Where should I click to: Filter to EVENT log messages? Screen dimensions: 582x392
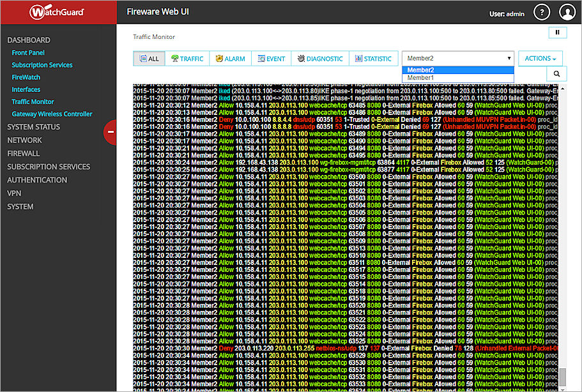click(x=272, y=59)
